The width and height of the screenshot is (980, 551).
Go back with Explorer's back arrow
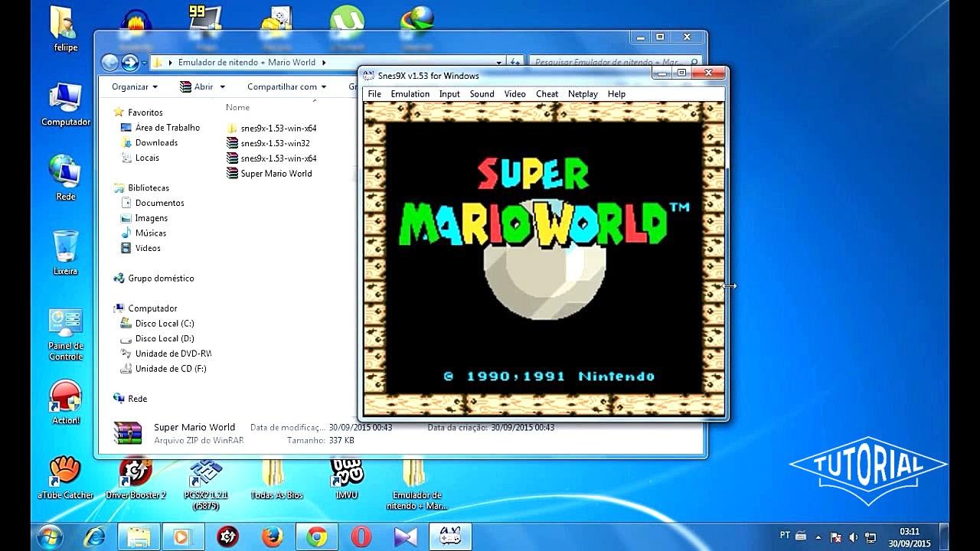[110, 63]
